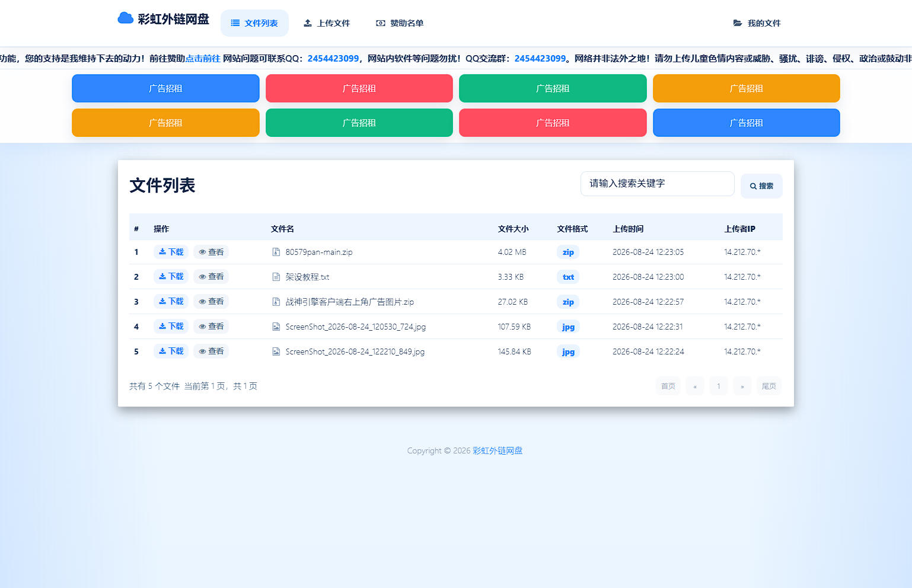This screenshot has height=588, width=912.
Task: Click 点击前往 sponsor link in notice
Action: (203, 58)
